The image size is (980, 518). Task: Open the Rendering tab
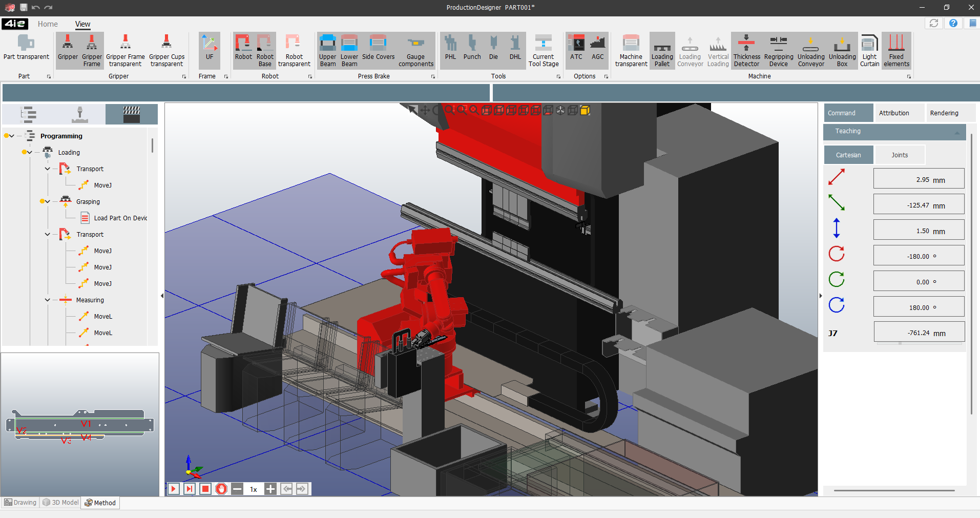click(x=944, y=113)
